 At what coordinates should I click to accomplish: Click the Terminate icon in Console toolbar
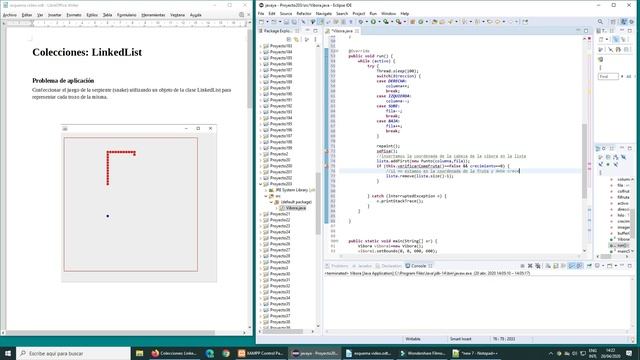point(522,266)
